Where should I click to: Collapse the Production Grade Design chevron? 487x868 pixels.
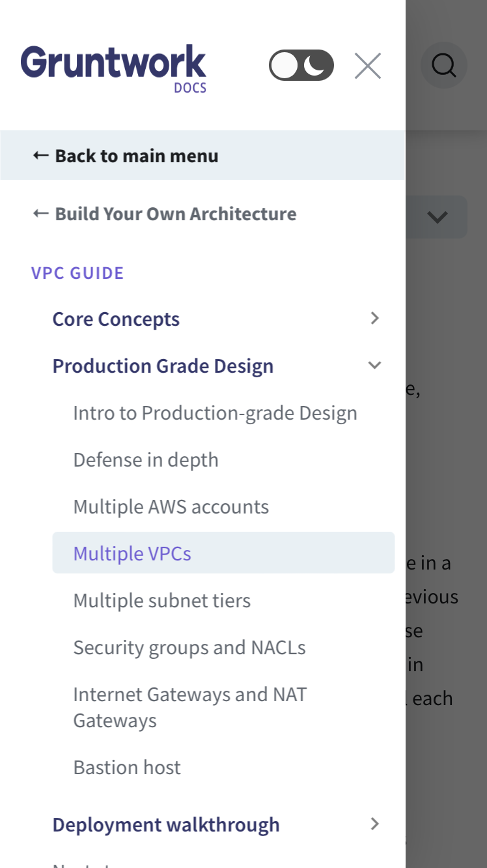tap(374, 366)
